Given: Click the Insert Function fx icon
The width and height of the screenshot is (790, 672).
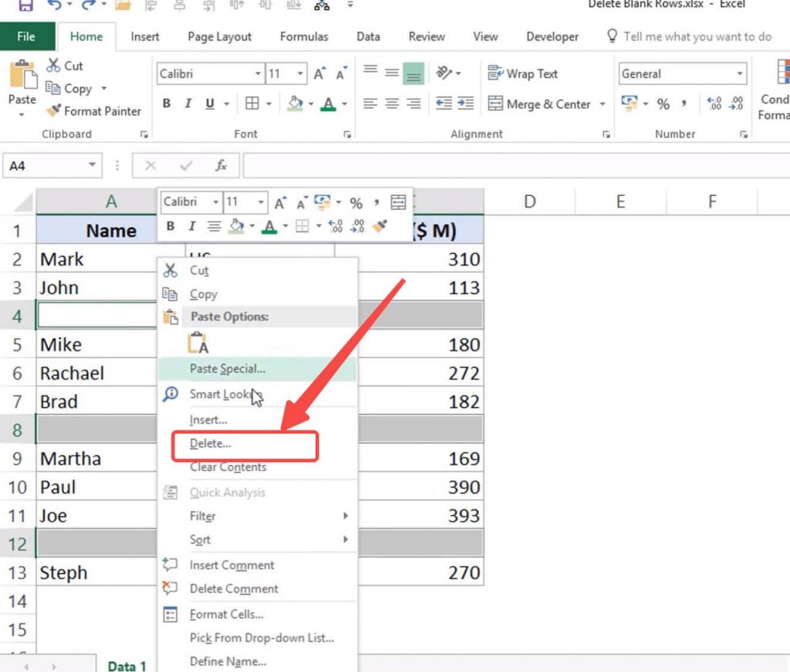Looking at the screenshot, I should click(221, 165).
